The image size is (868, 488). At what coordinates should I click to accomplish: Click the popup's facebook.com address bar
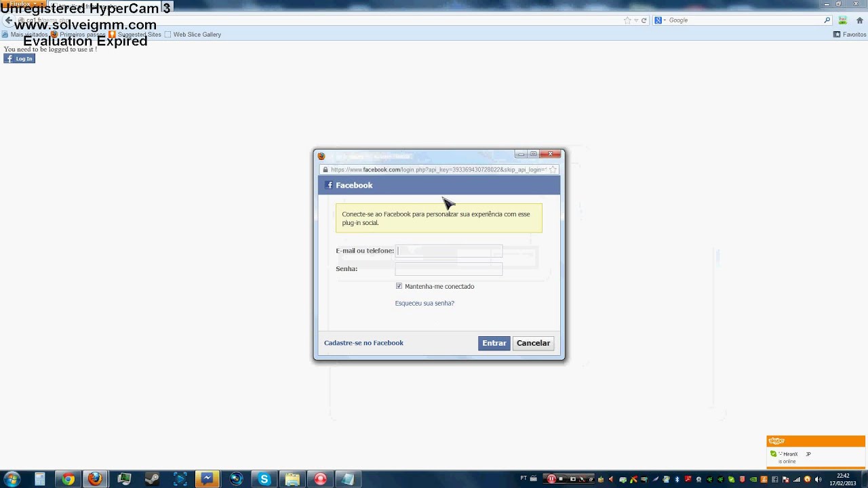click(439, 169)
